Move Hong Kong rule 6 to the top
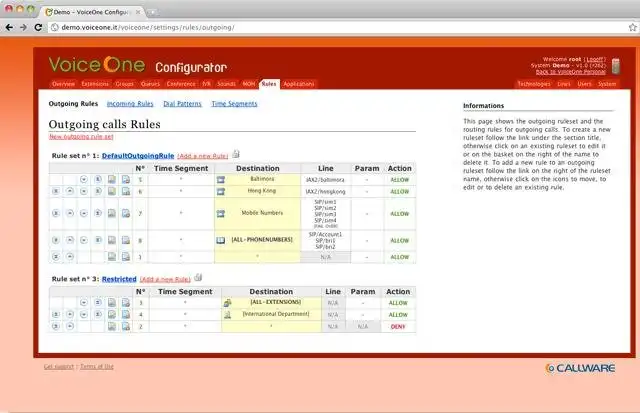 (x=56, y=191)
